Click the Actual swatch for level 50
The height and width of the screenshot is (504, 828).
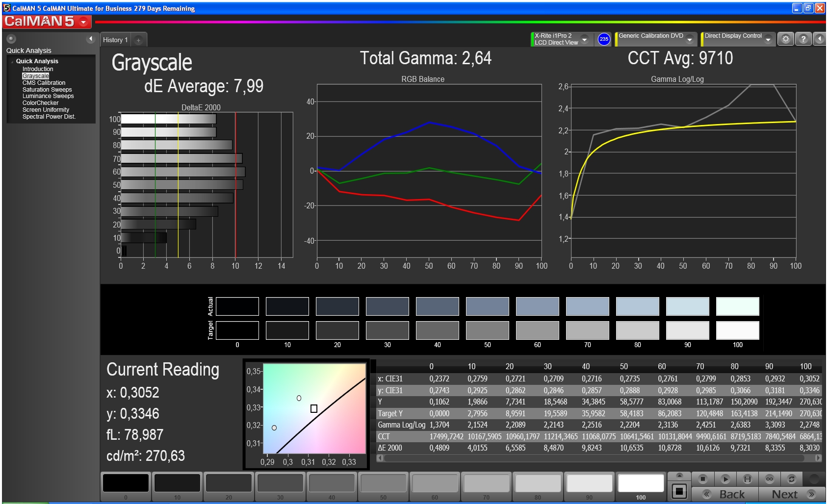click(x=487, y=306)
